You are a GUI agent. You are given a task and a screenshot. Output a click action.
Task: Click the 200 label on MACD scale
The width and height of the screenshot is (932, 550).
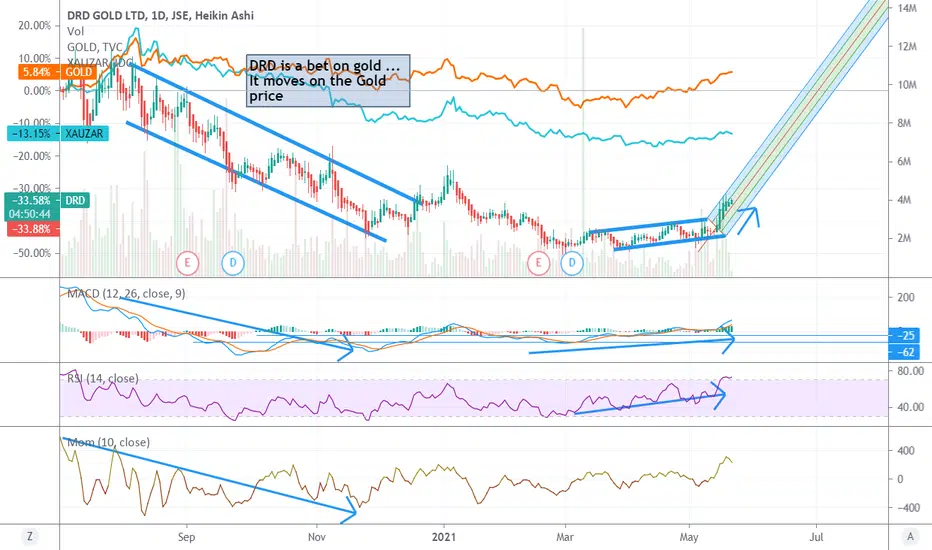906,297
